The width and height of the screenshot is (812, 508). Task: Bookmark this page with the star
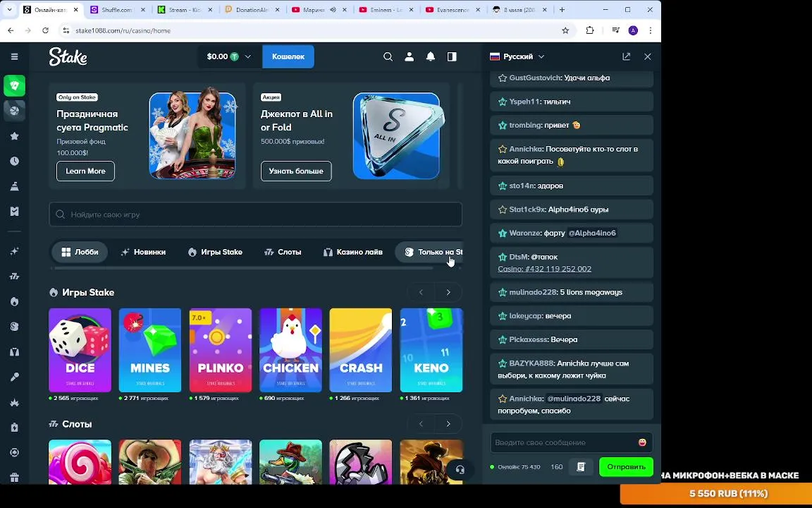tap(565, 30)
